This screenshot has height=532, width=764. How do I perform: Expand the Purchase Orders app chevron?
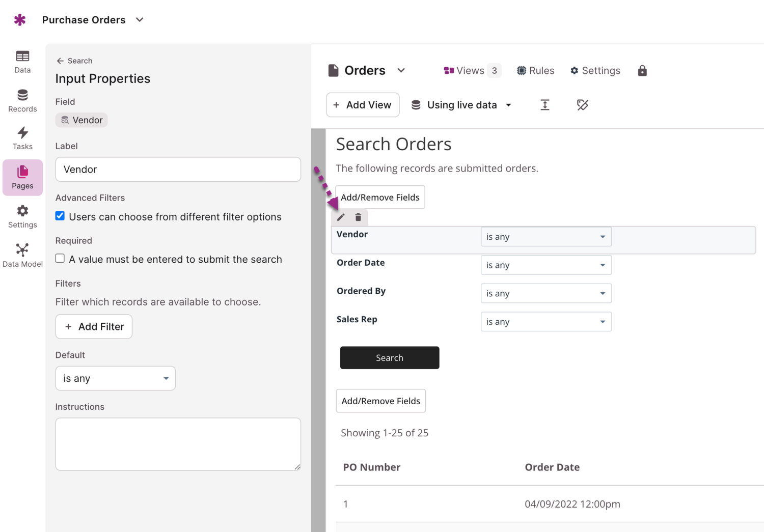click(x=140, y=20)
